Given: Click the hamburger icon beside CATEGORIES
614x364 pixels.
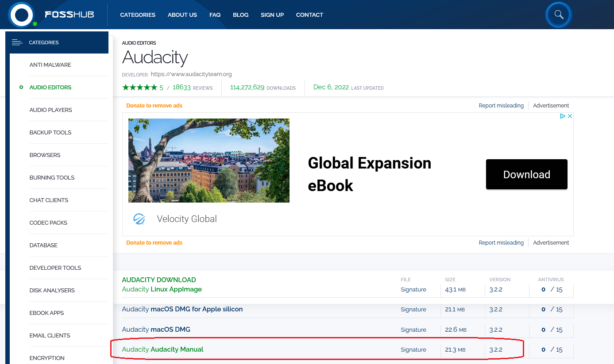Looking at the screenshot, I should (x=17, y=42).
